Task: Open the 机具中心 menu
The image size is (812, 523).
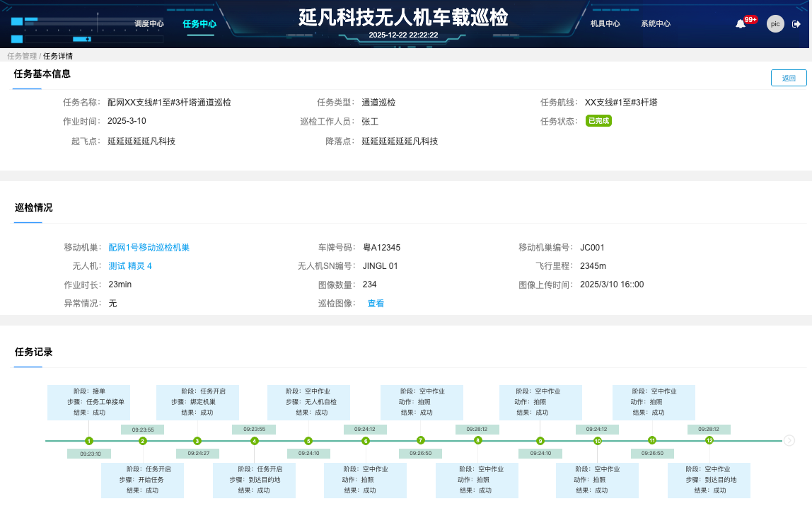Action: point(605,24)
